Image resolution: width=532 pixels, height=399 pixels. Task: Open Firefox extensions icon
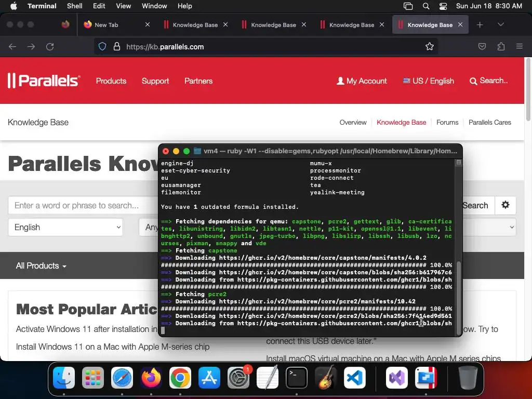pyautogui.click(x=501, y=47)
